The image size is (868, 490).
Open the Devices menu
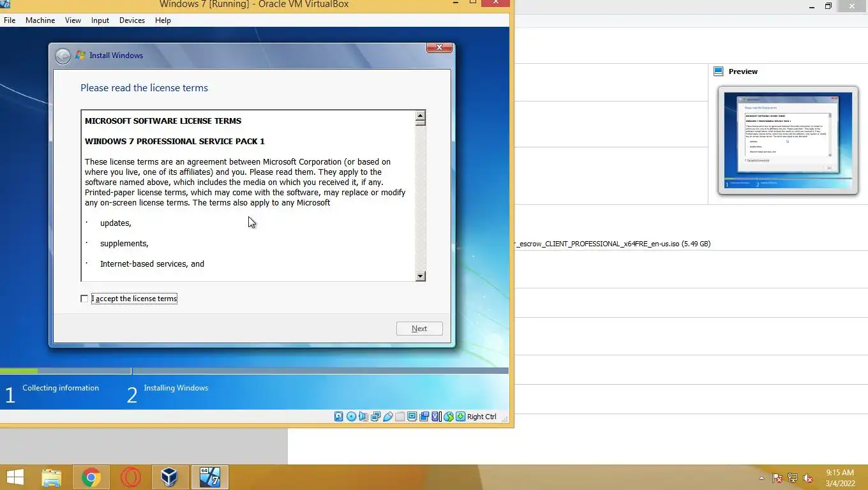pyautogui.click(x=132, y=20)
